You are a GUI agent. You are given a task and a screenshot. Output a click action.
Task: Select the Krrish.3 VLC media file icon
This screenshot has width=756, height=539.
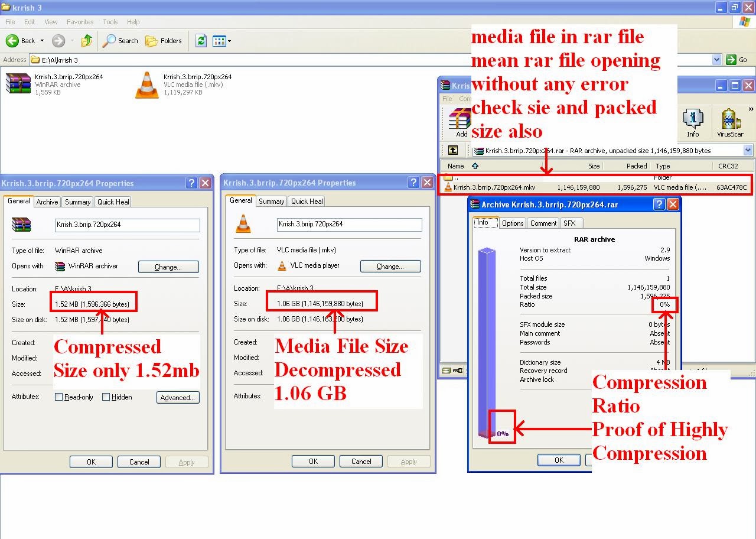[146, 85]
